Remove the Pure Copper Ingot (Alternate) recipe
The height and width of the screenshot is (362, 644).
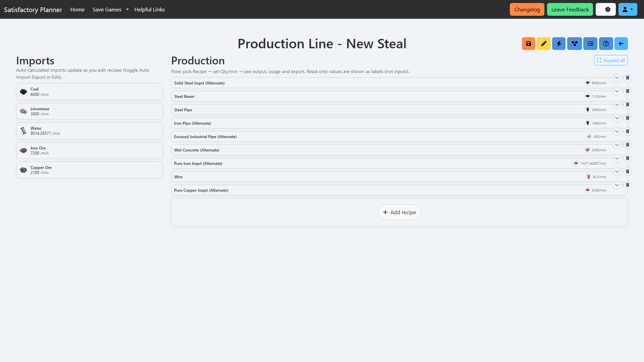pos(628,185)
